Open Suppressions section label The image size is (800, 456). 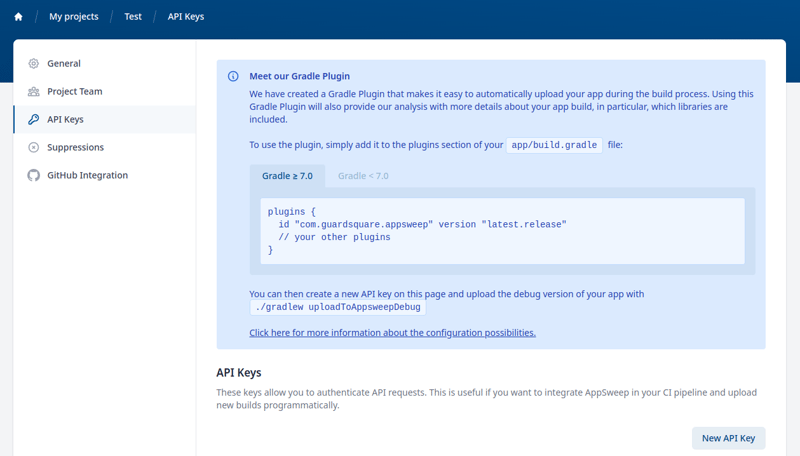[x=76, y=147]
